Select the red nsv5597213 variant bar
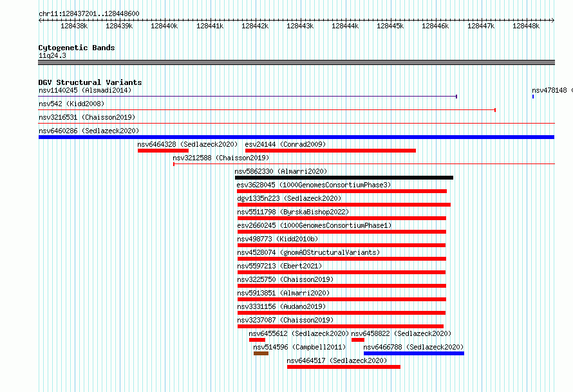This screenshot has height=392, width=573. 341,272
